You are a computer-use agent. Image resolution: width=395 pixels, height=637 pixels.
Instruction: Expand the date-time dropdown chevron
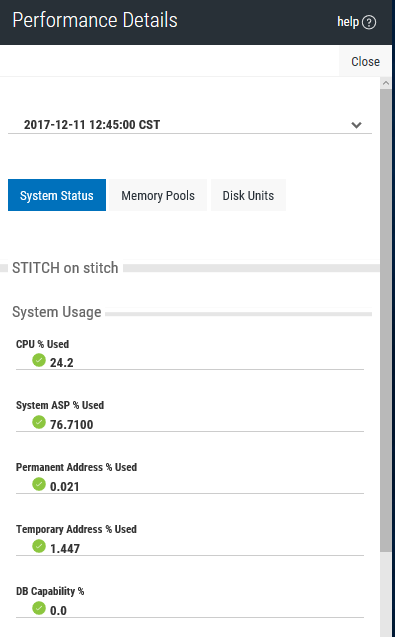pos(356,125)
